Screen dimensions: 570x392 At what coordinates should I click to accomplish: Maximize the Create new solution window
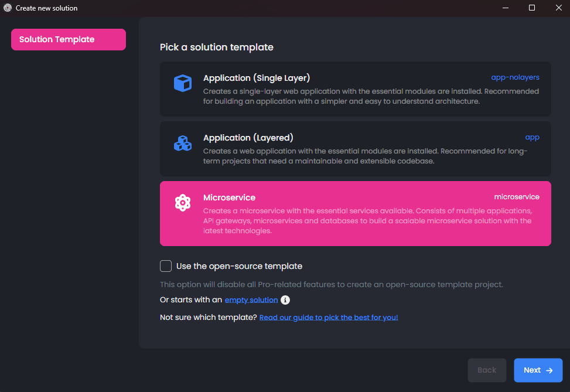point(531,8)
